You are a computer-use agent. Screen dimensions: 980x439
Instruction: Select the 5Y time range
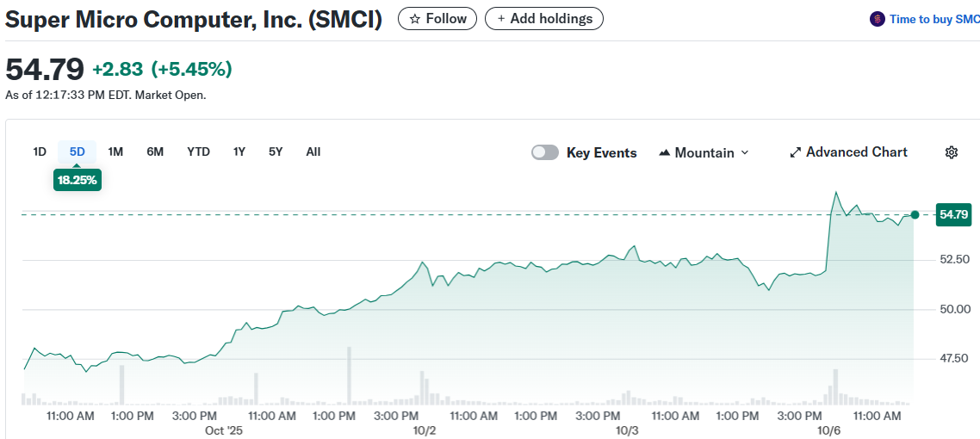click(276, 151)
